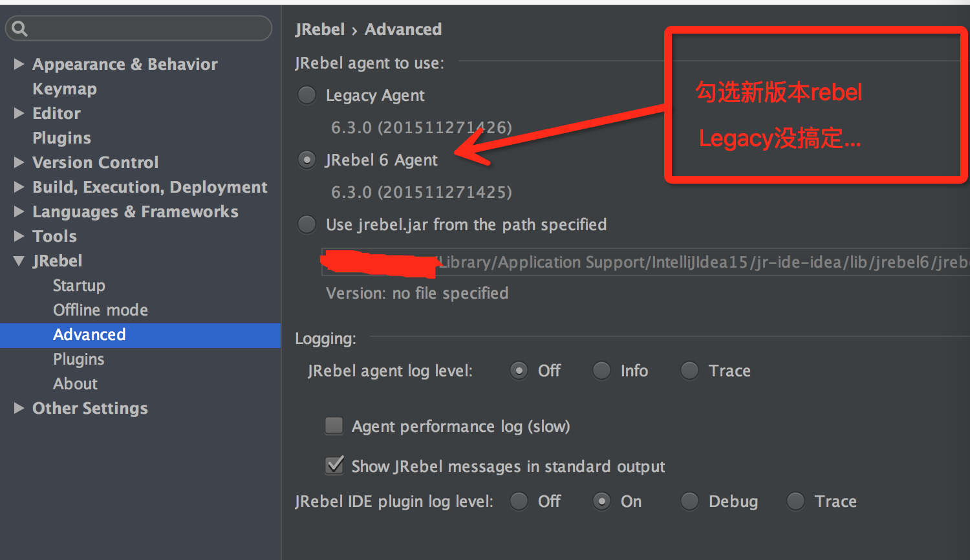
Task: Set IDE plugin log level to Trace
Action: click(795, 501)
